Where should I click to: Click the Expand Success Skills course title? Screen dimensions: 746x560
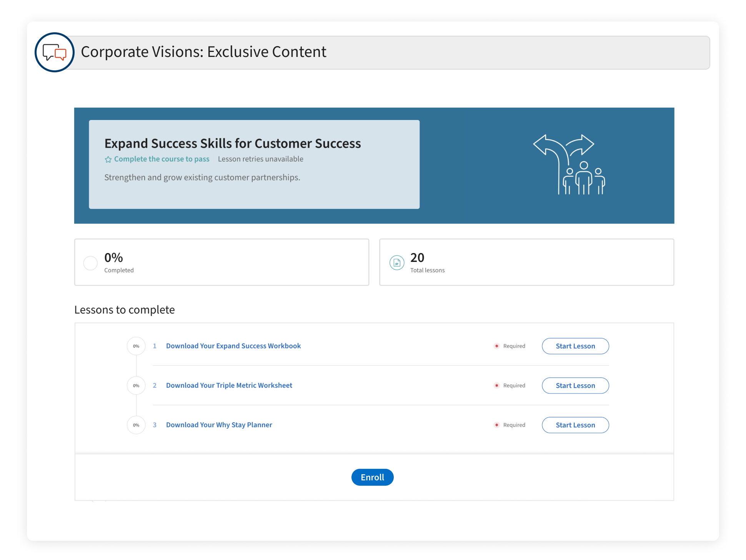click(232, 143)
